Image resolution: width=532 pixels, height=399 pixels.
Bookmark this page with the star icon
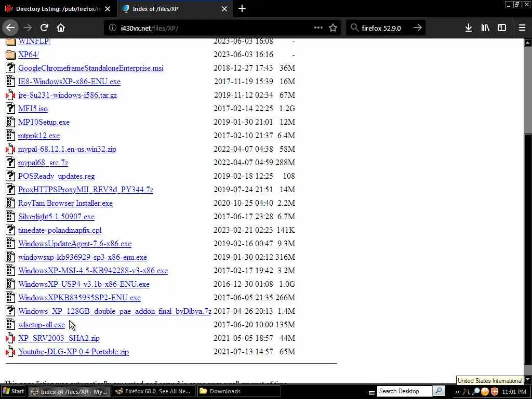333,28
